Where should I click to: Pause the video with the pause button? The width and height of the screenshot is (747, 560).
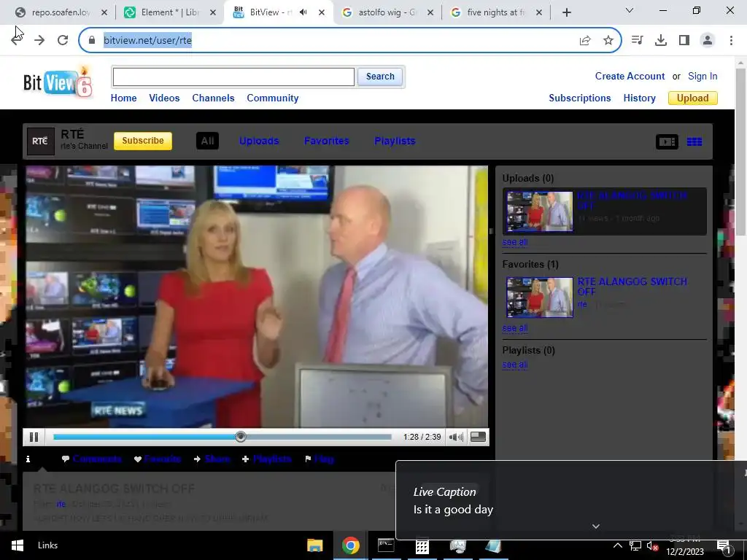[34, 437]
